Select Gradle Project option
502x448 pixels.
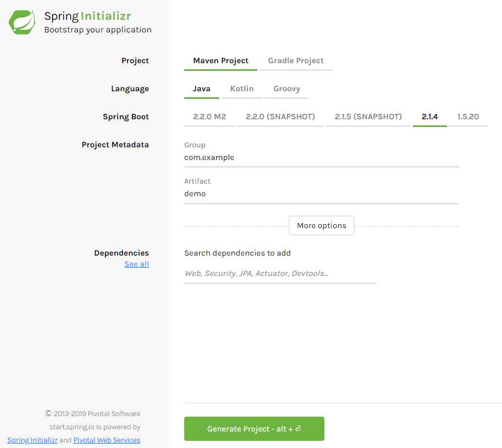296,61
